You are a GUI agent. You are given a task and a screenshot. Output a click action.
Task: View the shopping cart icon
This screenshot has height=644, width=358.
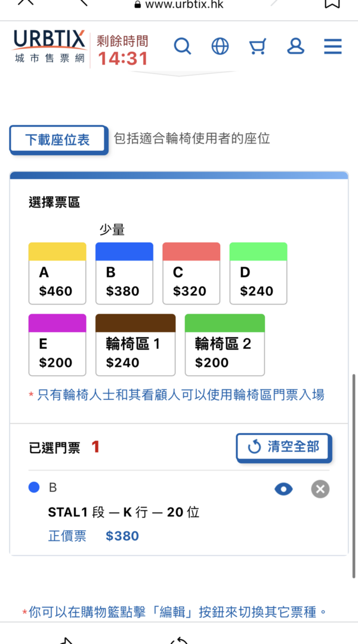pyautogui.click(x=257, y=47)
